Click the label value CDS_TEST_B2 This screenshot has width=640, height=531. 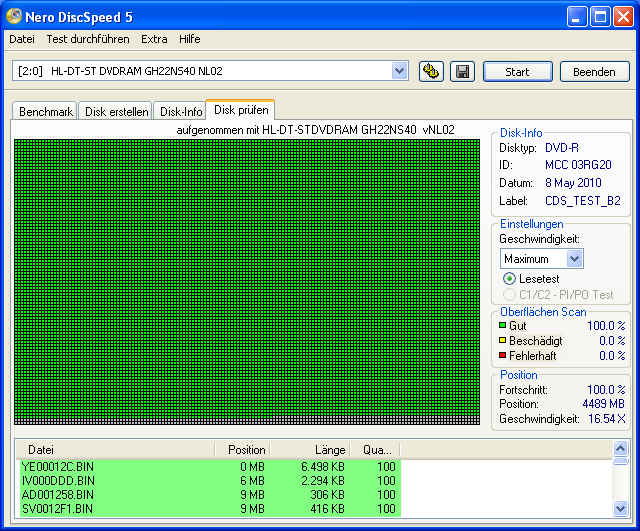[583, 201]
